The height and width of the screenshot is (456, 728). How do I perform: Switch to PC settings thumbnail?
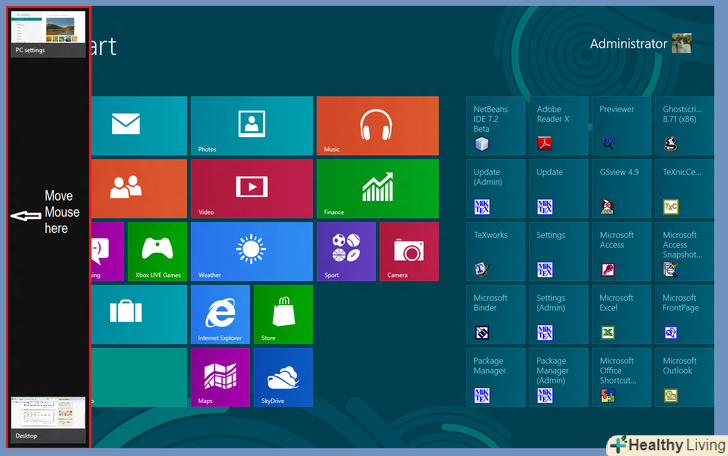pyautogui.click(x=48, y=33)
